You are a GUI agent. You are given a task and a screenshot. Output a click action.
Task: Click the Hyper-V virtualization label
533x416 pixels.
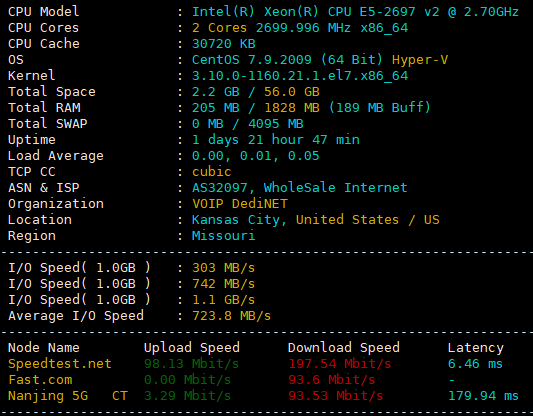tap(420, 60)
